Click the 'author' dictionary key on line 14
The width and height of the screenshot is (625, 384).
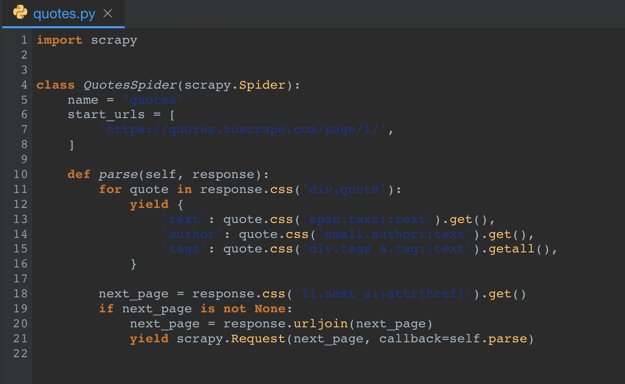[192, 234]
